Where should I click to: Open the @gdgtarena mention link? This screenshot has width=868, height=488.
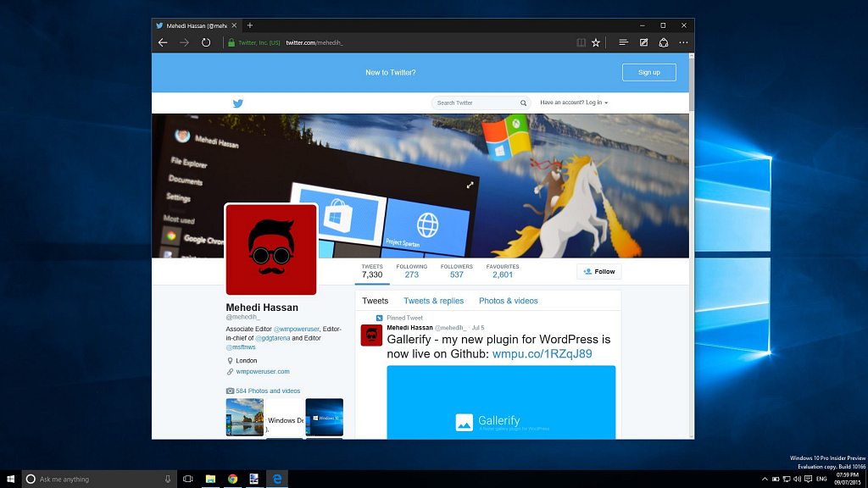(x=272, y=338)
